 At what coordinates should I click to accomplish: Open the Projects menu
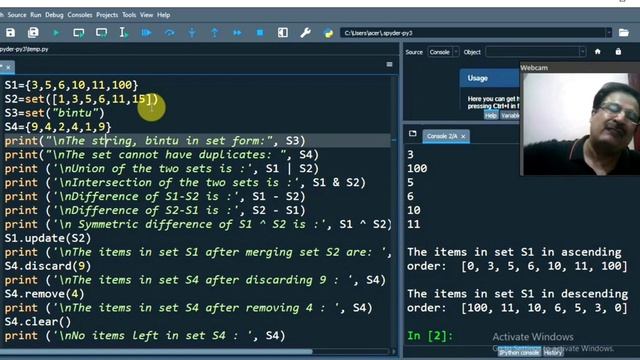107,15
